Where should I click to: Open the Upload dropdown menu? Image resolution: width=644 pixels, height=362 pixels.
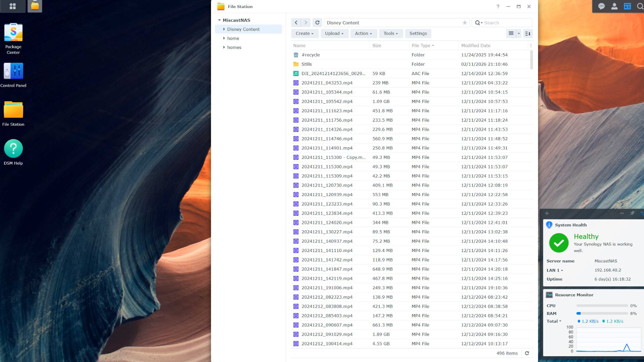[x=334, y=34]
